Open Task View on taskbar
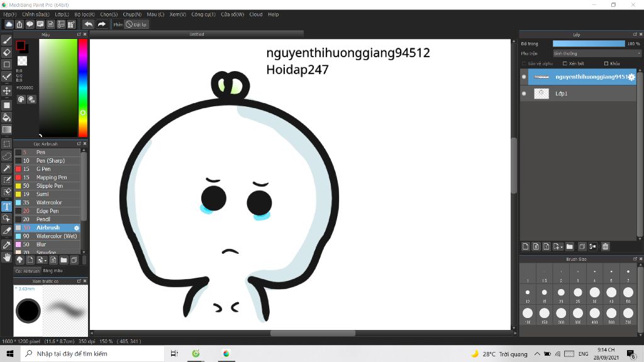644x362 pixels. (174, 353)
